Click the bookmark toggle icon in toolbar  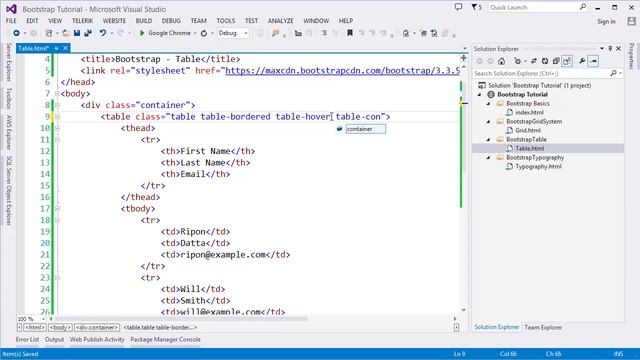(350, 33)
